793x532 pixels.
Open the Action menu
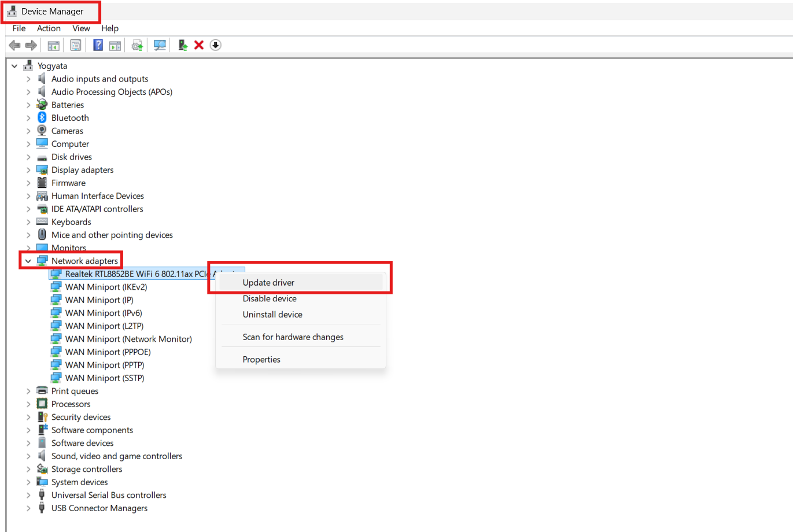pos(49,28)
